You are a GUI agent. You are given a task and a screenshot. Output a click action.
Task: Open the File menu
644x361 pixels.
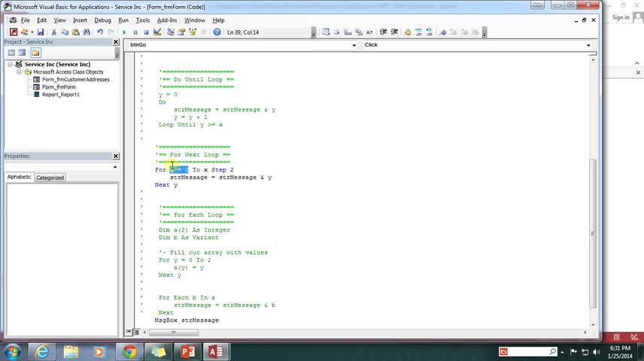pos(25,20)
